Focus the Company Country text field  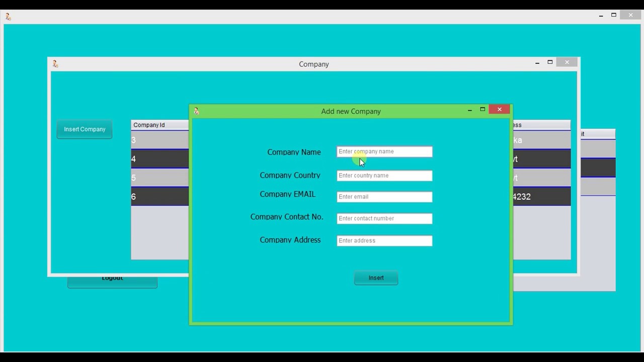(384, 175)
